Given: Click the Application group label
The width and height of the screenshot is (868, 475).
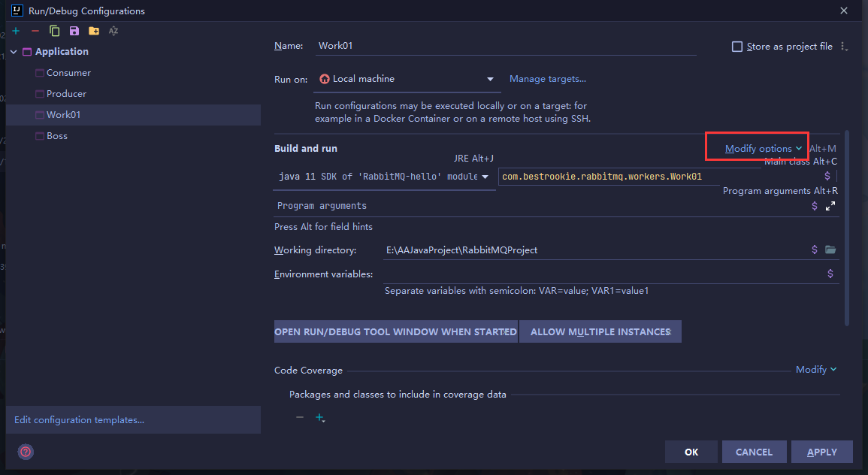Looking at the screenshot, I should point(62,52).
